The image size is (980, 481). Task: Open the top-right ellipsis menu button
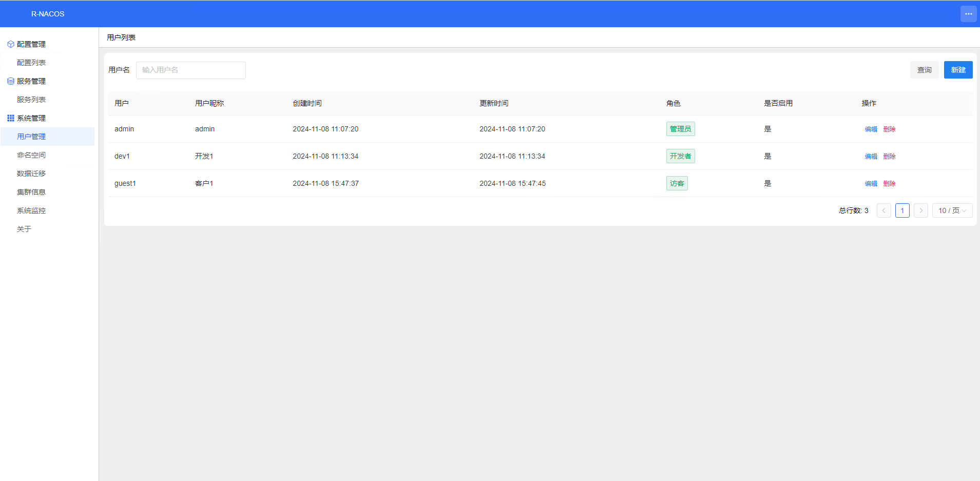pos(968,14)
